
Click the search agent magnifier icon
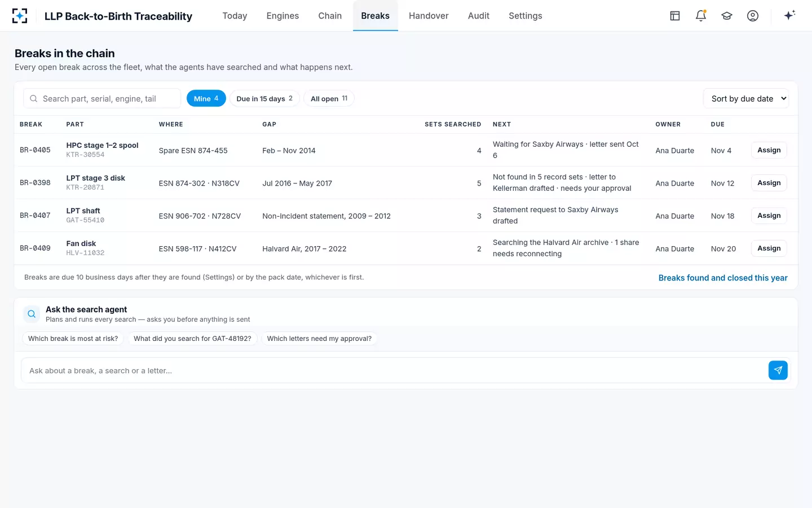coord(32,314)
